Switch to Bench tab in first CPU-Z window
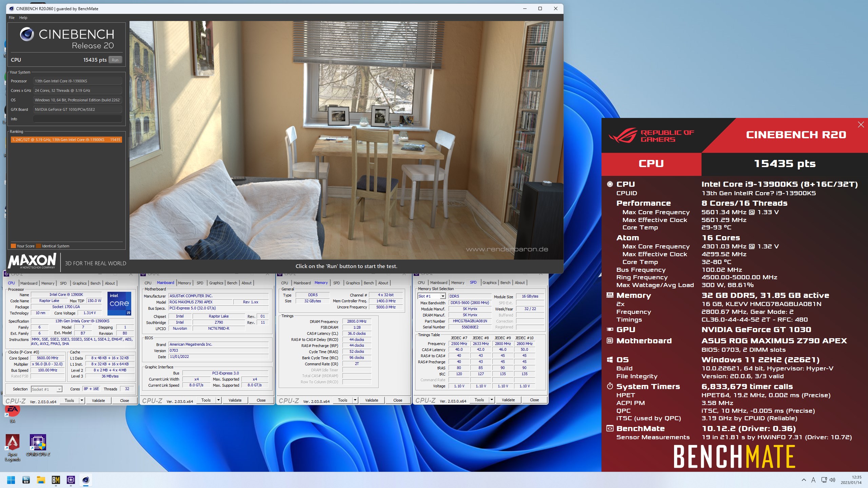The width and height of the screenshot is (868, 488). click(95, 283)
